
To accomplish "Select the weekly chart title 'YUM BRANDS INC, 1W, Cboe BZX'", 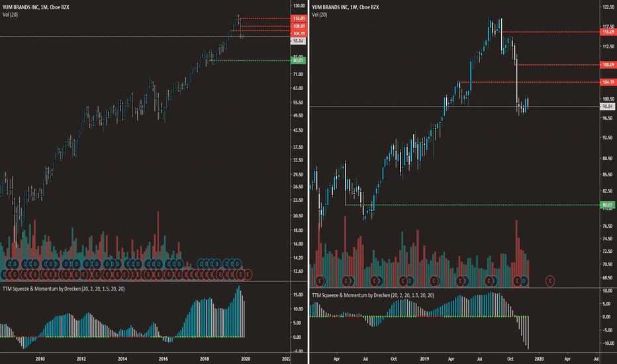I will 346,7.
